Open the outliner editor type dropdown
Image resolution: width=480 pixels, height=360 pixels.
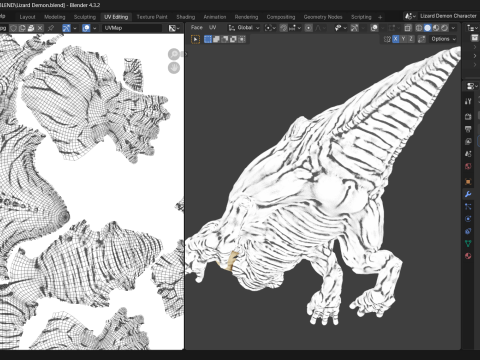(x=472, y=28)
